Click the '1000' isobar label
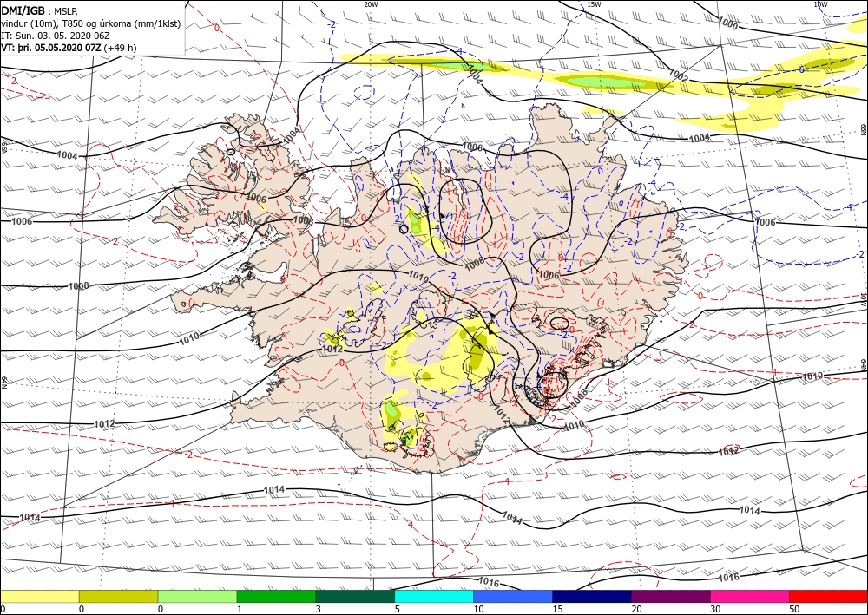Viewport: 868px width, 615px height. (728, 23)
